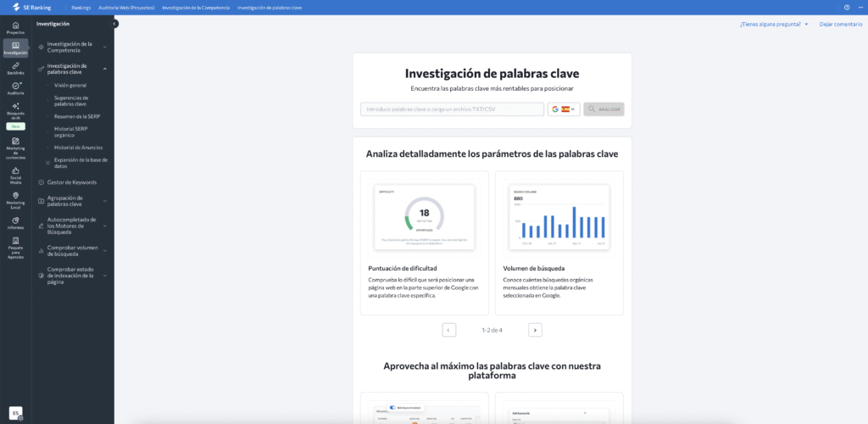Click the keyword input field

pos(452,109)
